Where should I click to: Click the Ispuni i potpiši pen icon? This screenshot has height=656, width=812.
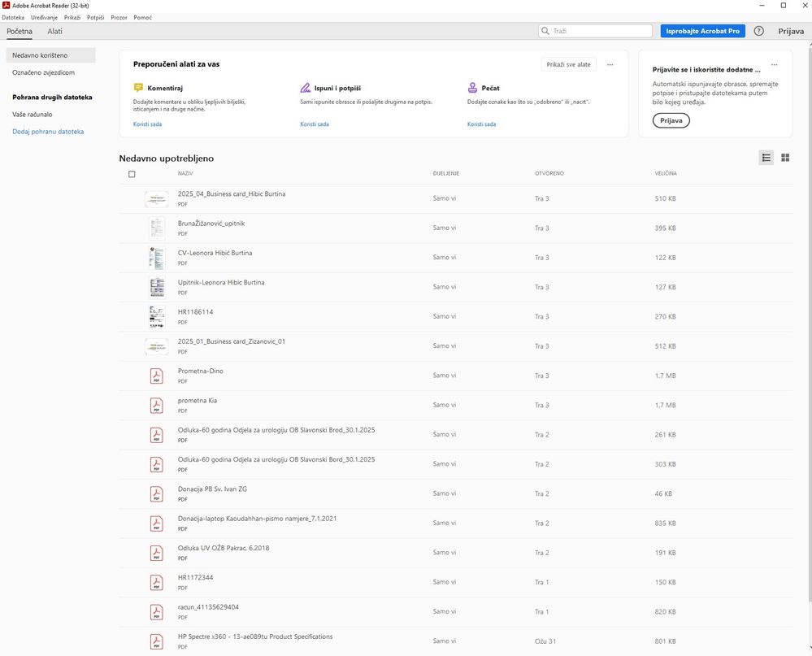(x=306, y=88)
